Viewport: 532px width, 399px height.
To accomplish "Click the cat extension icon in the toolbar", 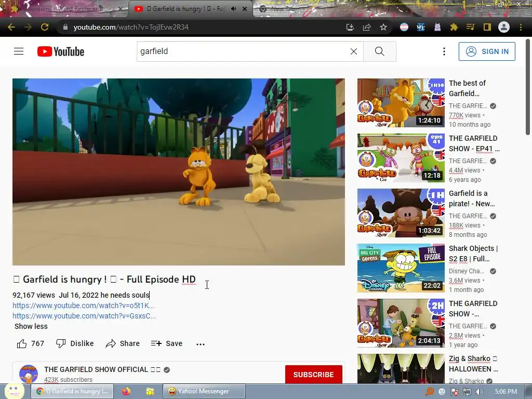I will pyautogui.click(x=437, y=27).
